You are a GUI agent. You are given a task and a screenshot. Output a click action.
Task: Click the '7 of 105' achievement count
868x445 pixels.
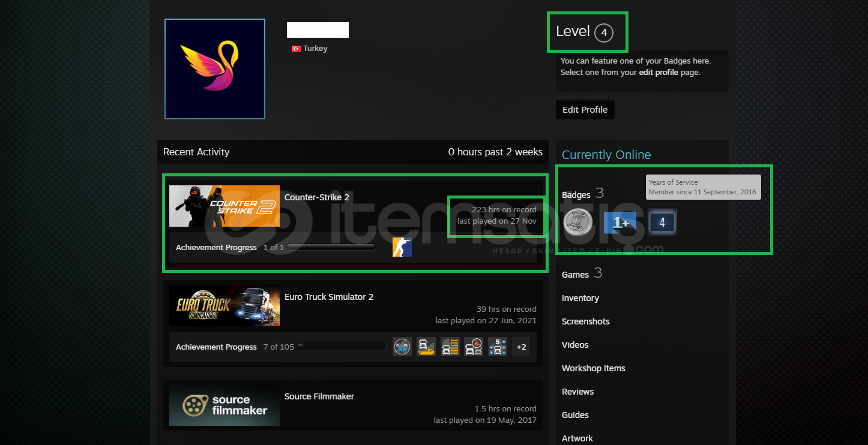[x=279, y=347]
